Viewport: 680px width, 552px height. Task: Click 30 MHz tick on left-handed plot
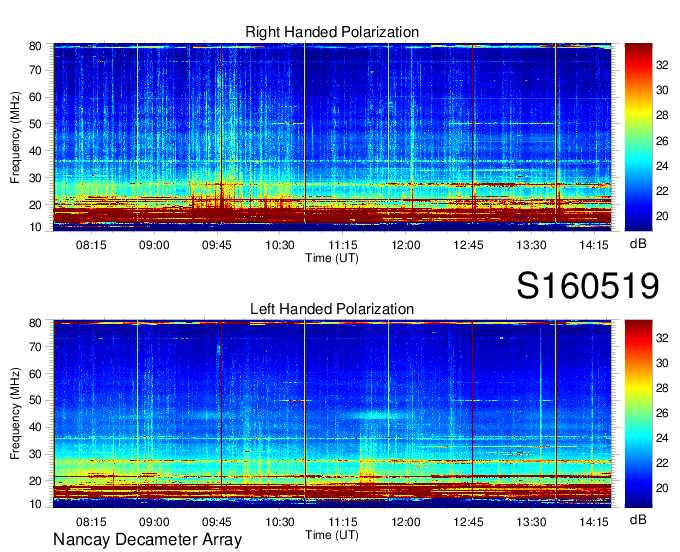click(35, 454)
